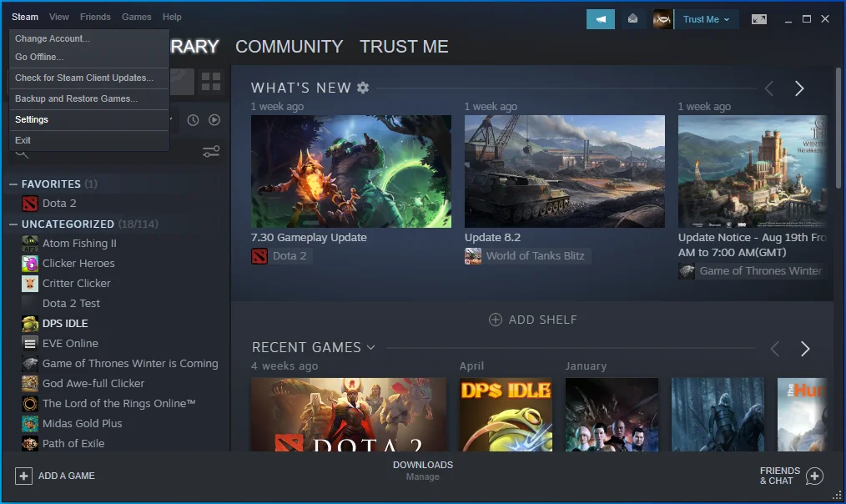Open the inbox envelope icon
Image resolution: width=846 pixels, height=504 pixels.
[633, 19]
